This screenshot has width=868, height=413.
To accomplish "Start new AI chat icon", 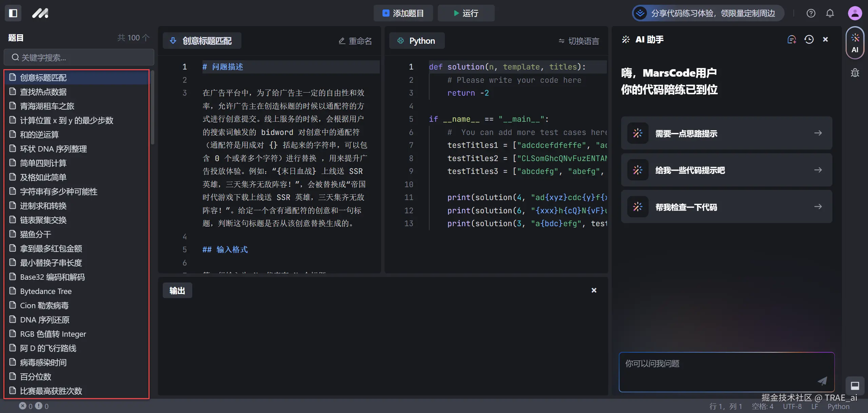I will tap(791, 40).
